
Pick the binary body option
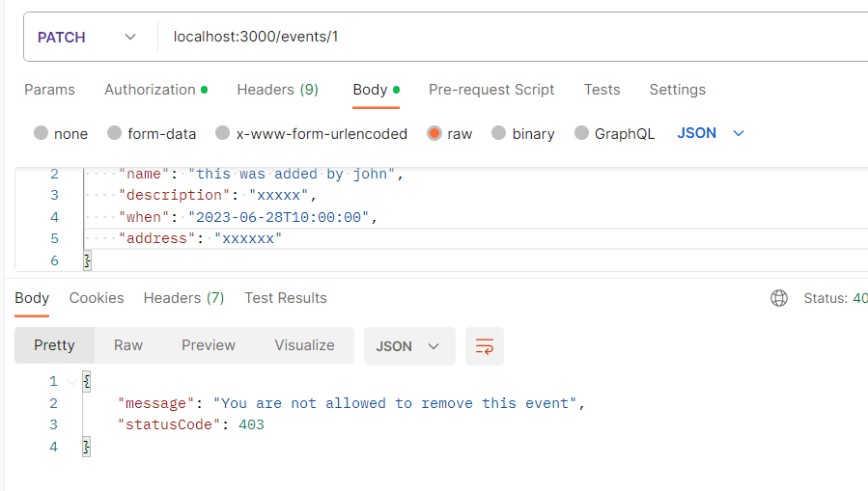(x=499, y=134)
